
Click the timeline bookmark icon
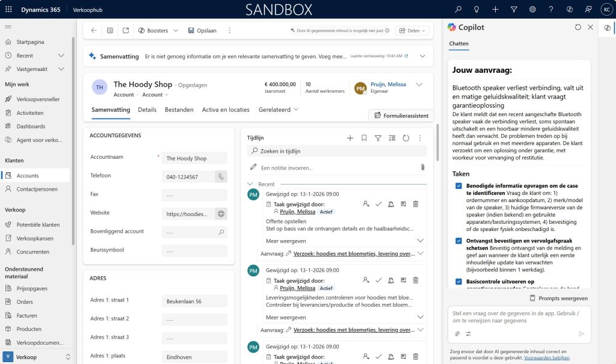(x=364, y=138)
